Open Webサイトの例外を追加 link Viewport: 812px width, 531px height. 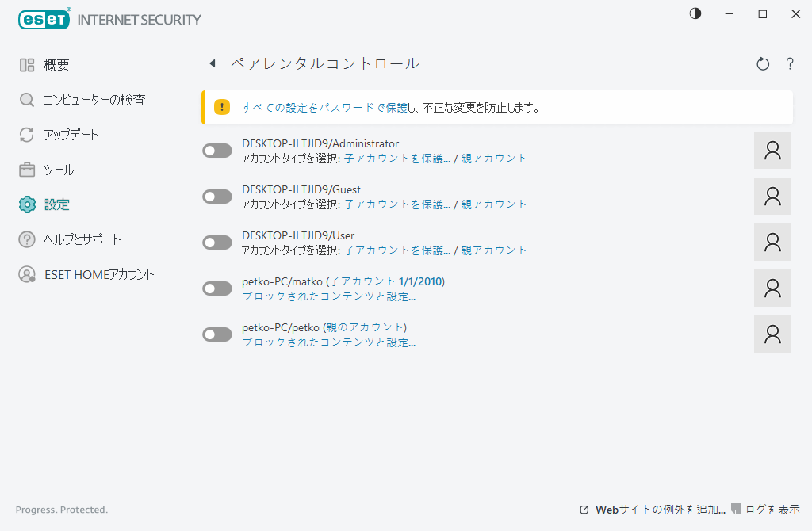pos(658,510)
